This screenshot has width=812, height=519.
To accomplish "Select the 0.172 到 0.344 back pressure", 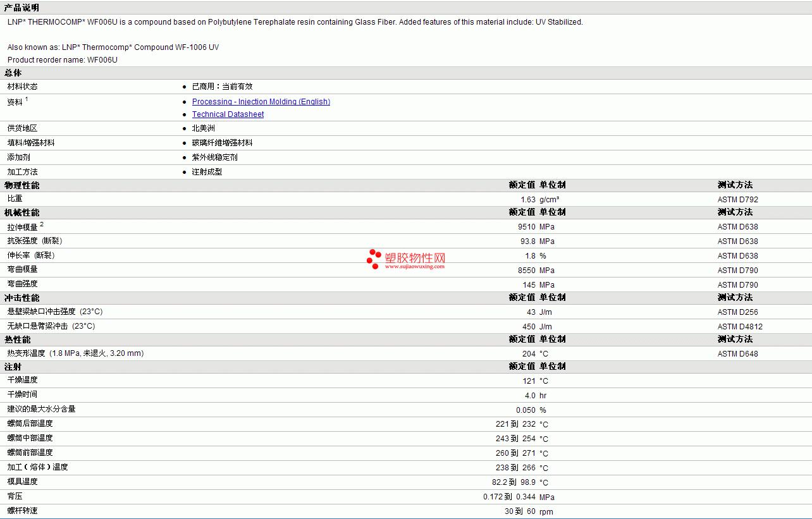I will [x=509, y=497].
